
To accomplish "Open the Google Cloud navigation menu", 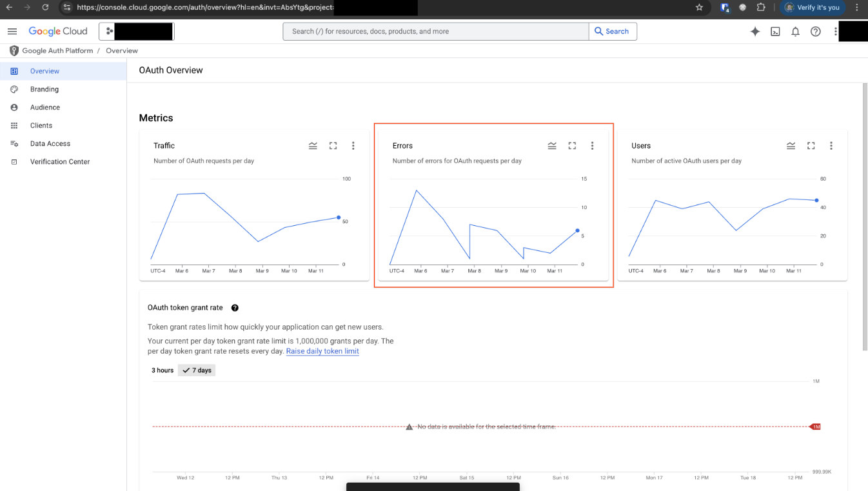I will point(12,32).
